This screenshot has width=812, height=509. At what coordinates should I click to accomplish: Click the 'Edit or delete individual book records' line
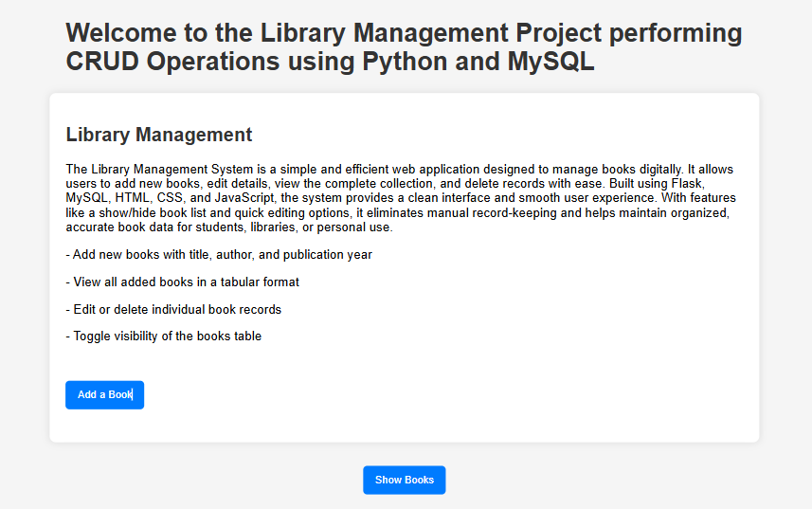(x=173, y=309)
